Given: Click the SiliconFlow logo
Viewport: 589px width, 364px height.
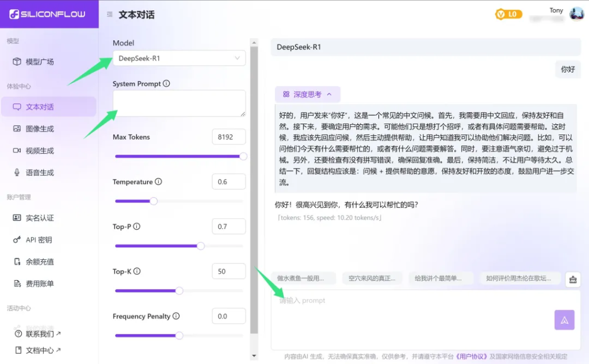Looking at the screenshot, I should tap(47, 14).
